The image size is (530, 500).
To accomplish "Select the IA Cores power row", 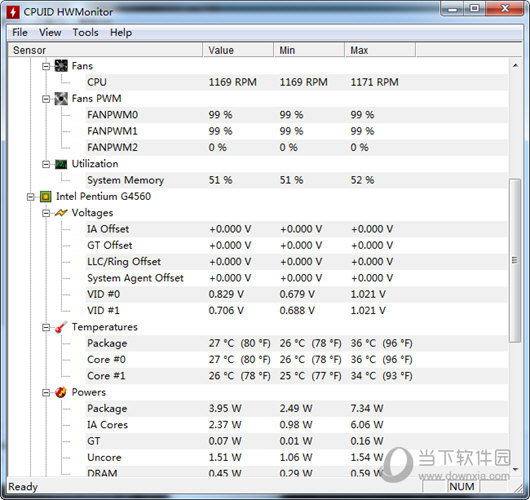I will click(297, 425).
